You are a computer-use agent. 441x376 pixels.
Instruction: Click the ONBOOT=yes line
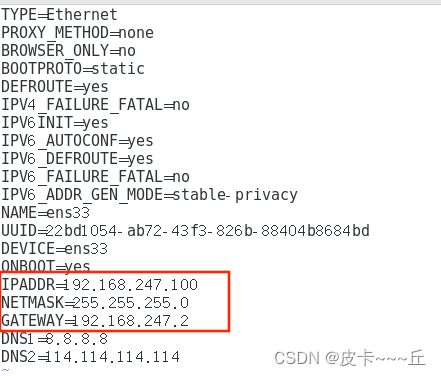click(x=46, y=266)
